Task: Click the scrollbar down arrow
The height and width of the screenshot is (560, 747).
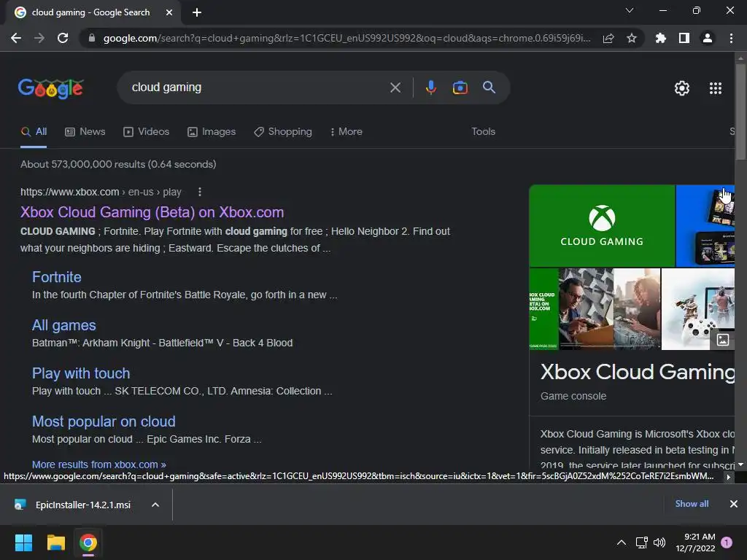Action: click(x=740, y=464)
